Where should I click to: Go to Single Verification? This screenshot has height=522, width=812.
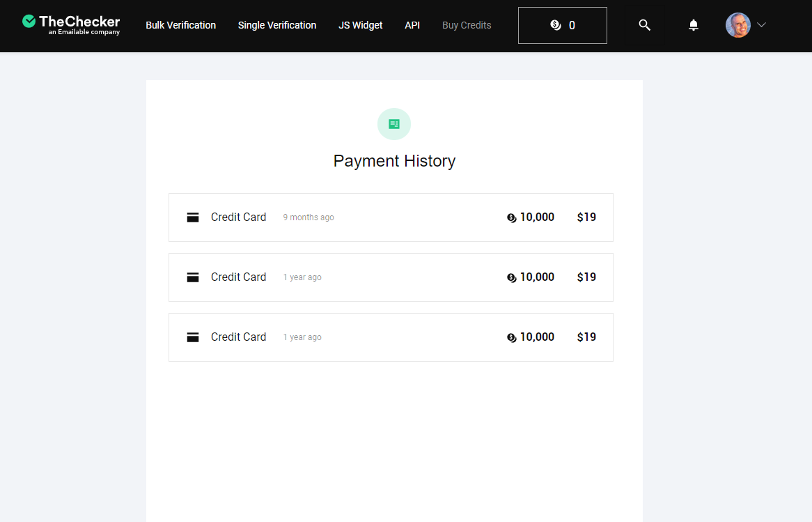click(277, 25)
